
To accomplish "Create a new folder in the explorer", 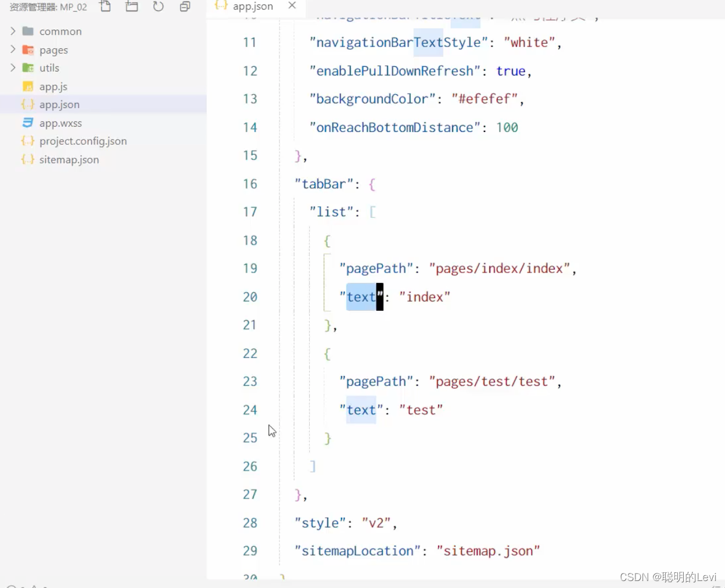I will click(x=132, y=6).
